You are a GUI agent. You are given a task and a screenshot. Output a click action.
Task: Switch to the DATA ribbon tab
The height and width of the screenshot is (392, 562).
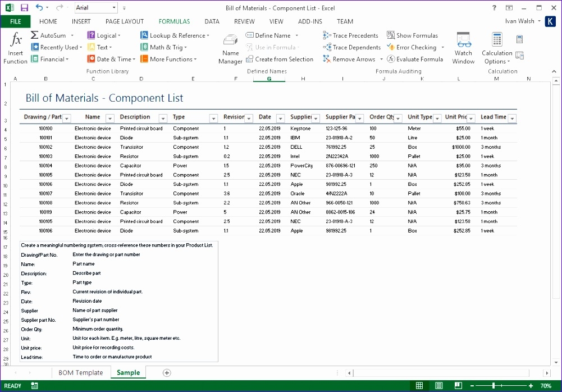pyautogui.click(x=212, y=21)
